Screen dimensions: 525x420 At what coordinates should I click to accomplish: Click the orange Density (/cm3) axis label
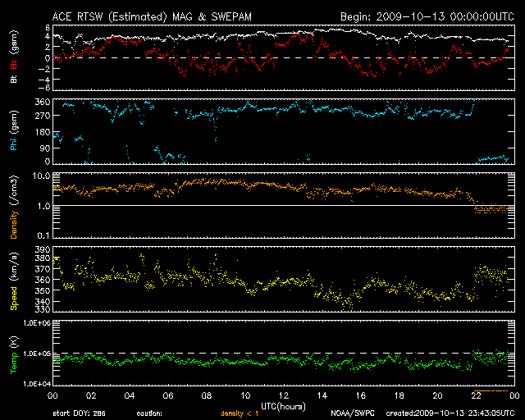click(12, 205)
